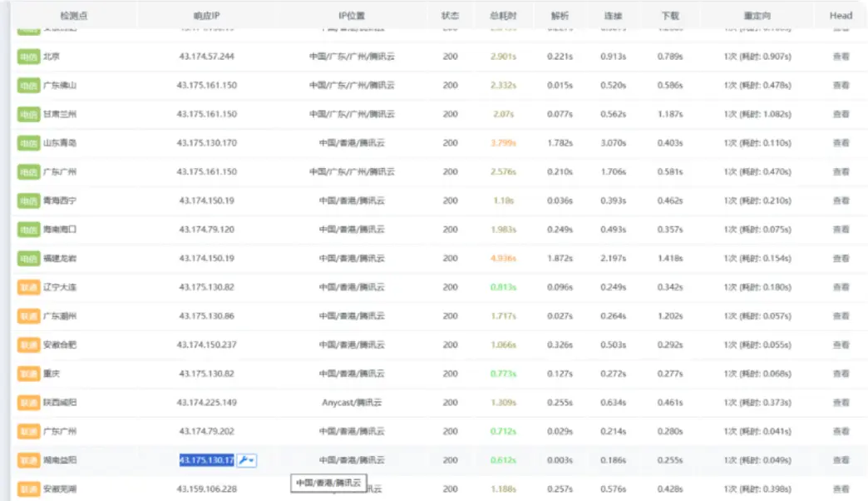This screenshot has width=868, height=501.
Task: Click the 电信 badge for 山东青岛 row
Action: [x=27, y=142]
